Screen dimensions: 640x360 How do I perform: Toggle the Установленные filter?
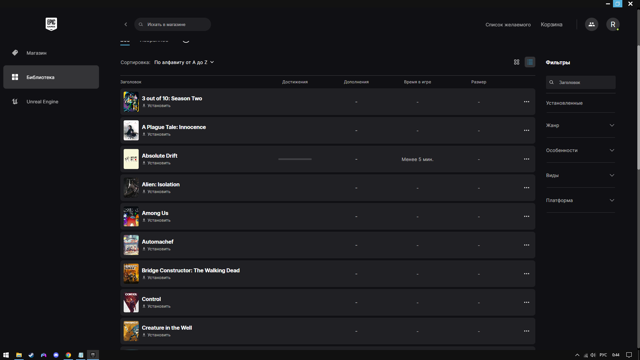coord(564,103)
